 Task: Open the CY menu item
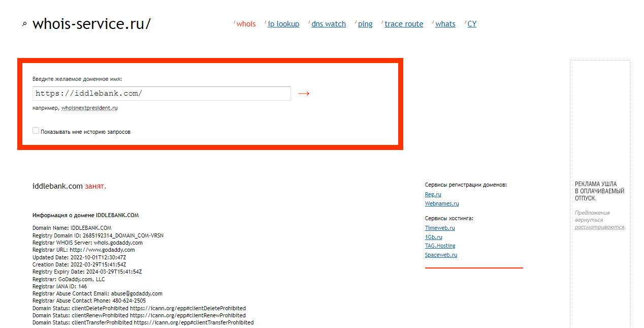coord(472,24)
